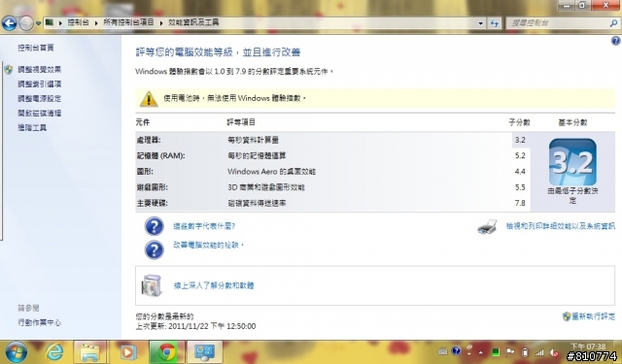This screenshot has width=622, height=364.
Task: Click the printer icon
Action: click(487, 226)
